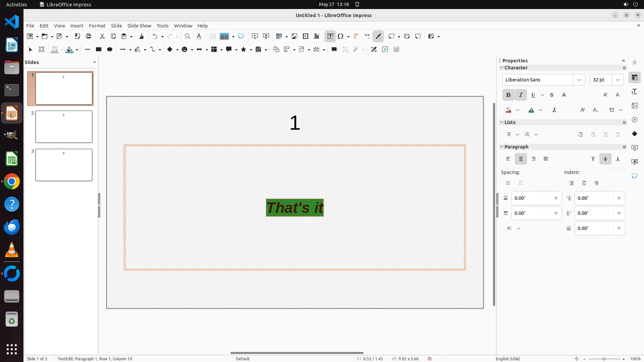The height and width of the screenshot is (362, 644).
Task: Select the Ellipse drawing tool
Action: point(110,49)
